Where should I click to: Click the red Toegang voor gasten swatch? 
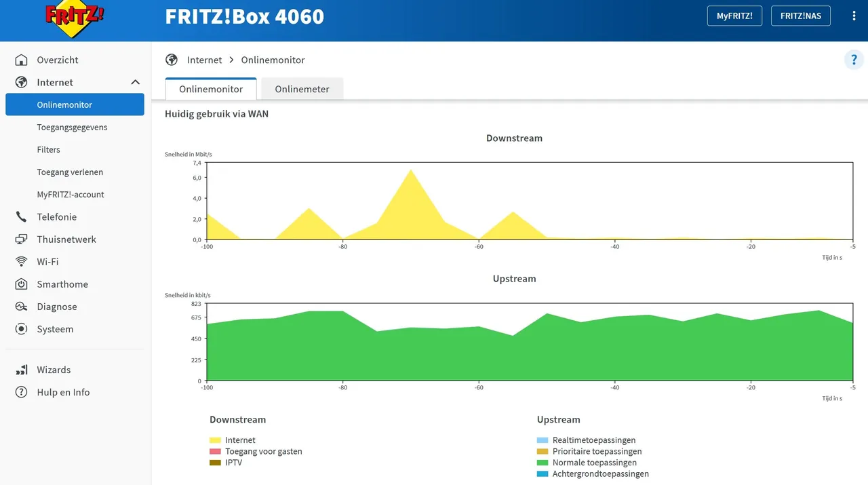coord(216,452)
